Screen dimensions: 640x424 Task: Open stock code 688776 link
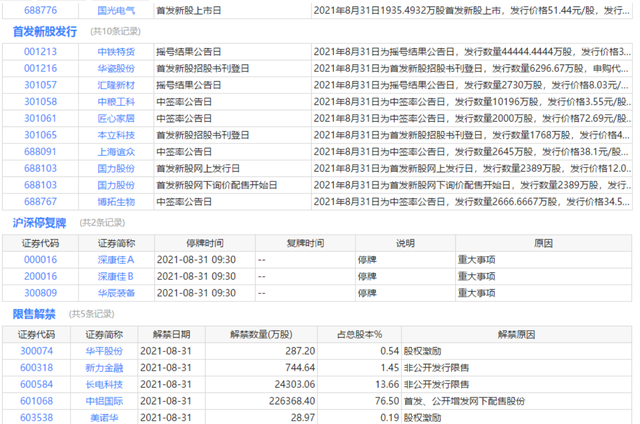click(40, 10)
